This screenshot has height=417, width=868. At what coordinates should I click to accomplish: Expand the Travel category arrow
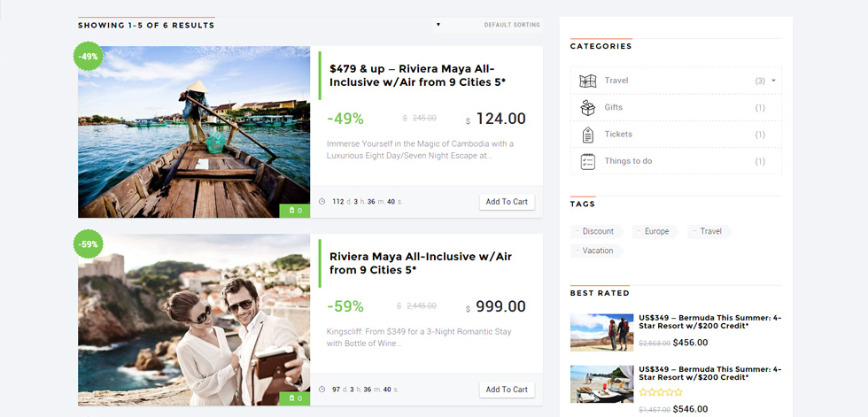coord(773,81)
